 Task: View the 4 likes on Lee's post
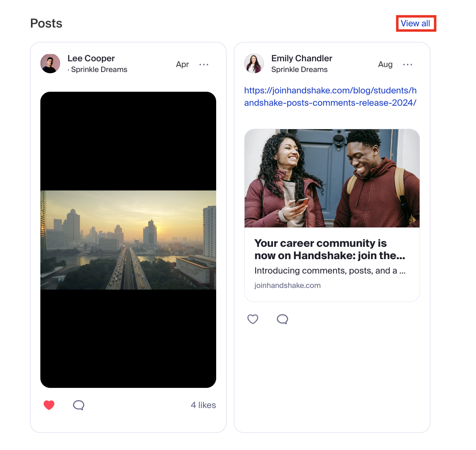203,405
